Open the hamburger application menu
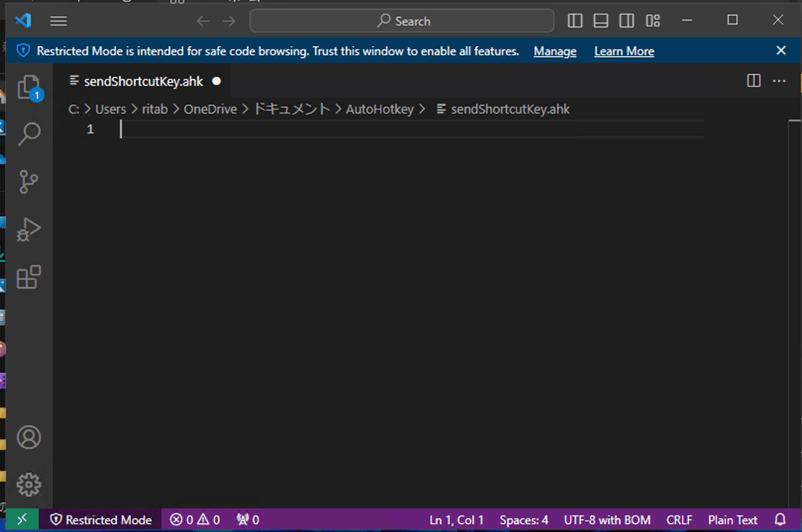This screenshot has height=532, width=802. pyautogui.click(x=59, y=21)
